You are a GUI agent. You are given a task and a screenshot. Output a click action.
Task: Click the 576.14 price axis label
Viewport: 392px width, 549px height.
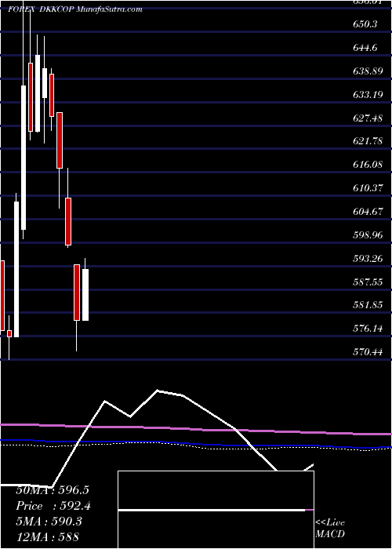(368, 329)
